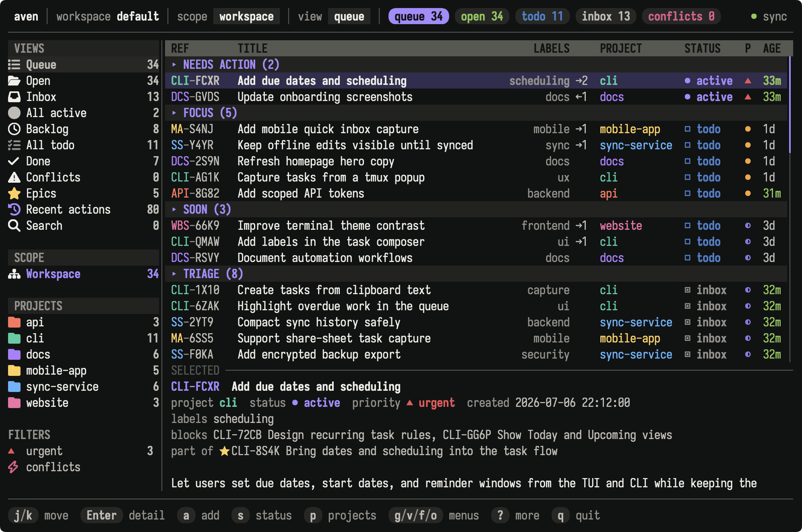Screen dimensions: 802x532
Task: Toggle the inbox status box on CLI-1X10
Action: [x=688, y=290]
